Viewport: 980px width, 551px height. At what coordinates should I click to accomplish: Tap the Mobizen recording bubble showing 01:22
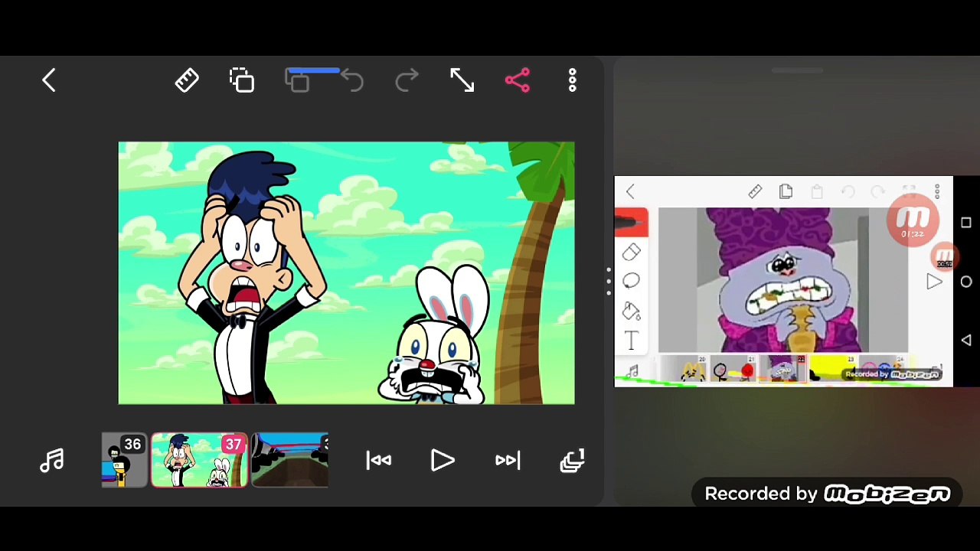point(913,220)
